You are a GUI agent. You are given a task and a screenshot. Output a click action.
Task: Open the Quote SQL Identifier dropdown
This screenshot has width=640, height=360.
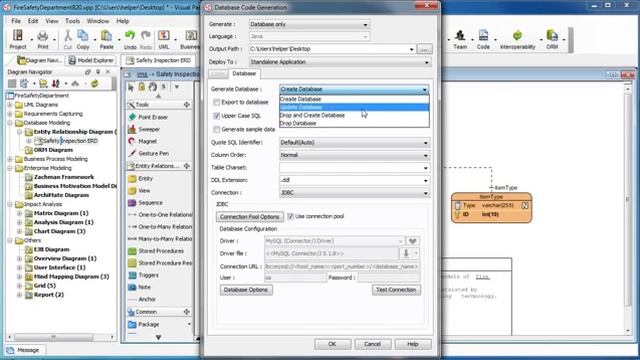(354, 143)
